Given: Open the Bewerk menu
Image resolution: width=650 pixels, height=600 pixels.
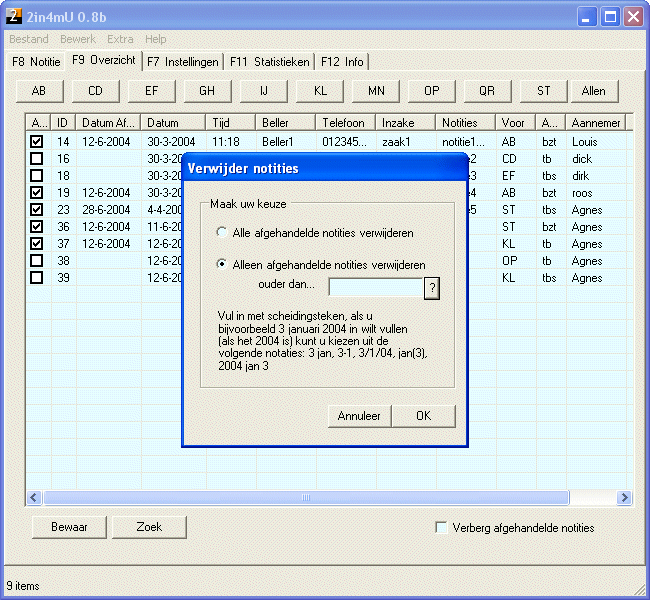Looking at the screenshot, I should pos(78,39).
